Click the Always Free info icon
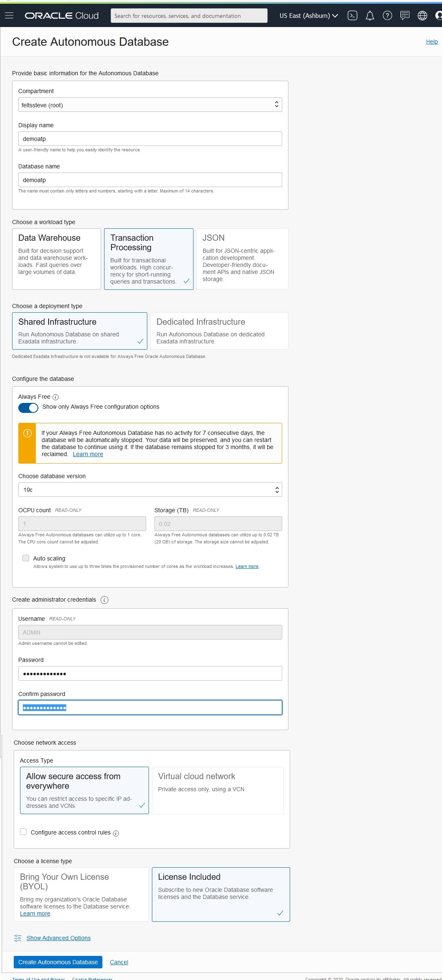 tap(56, 397)
